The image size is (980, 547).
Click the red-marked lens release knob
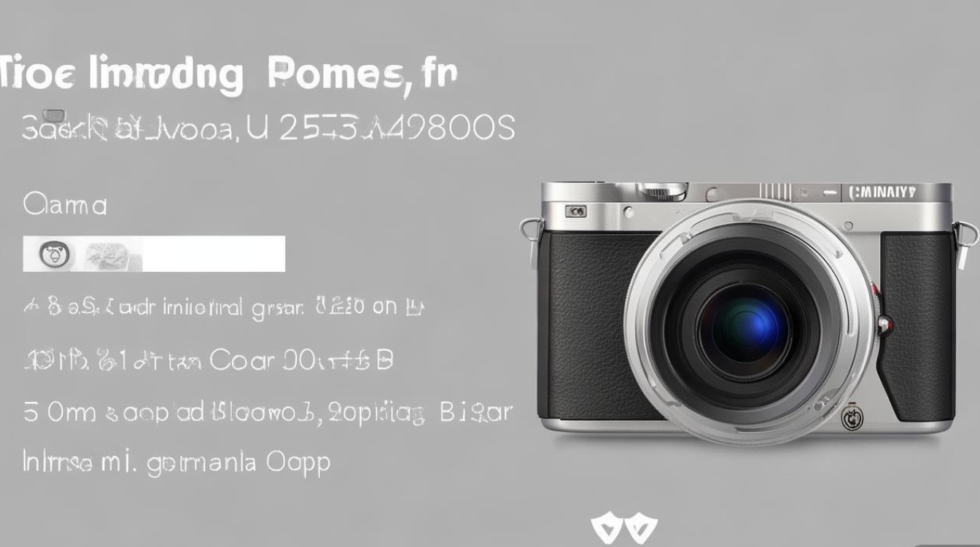pos(884,323)
